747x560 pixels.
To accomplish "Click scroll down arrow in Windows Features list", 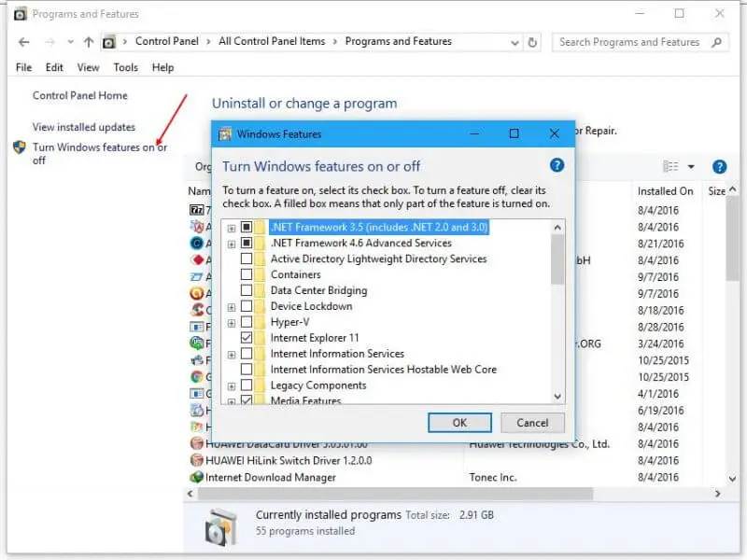I will [557, 396].
